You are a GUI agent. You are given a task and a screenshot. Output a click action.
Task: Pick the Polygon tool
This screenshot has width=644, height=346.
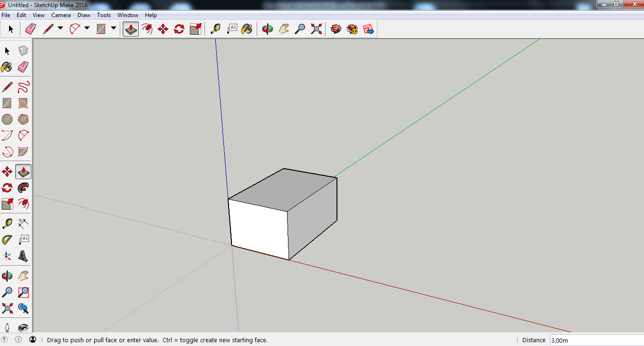click(x=23, y=119)
